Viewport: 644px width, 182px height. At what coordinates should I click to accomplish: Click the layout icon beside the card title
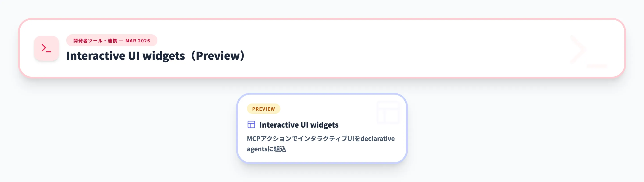[x=251, y=124]
